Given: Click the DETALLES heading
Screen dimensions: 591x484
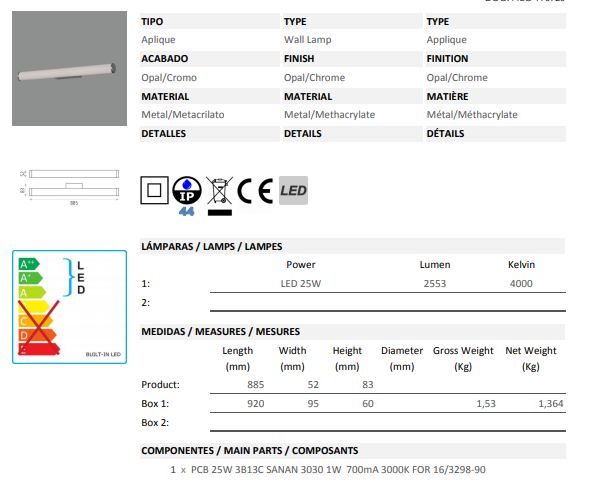Looking at the screenshot, I should click(x=164, y=133).
